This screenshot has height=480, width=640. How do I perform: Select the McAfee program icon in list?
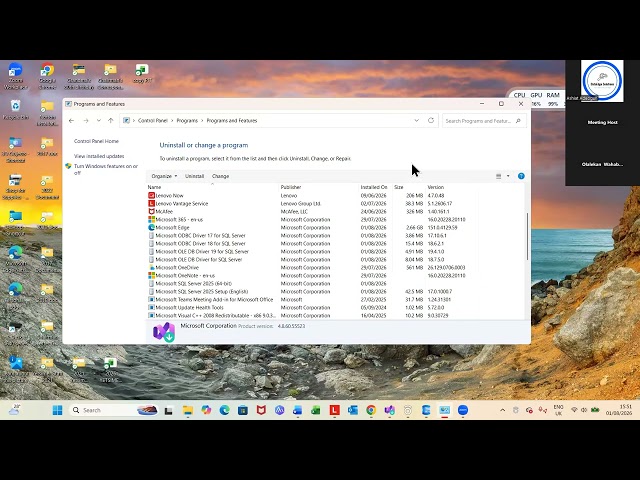click(151, 211)
